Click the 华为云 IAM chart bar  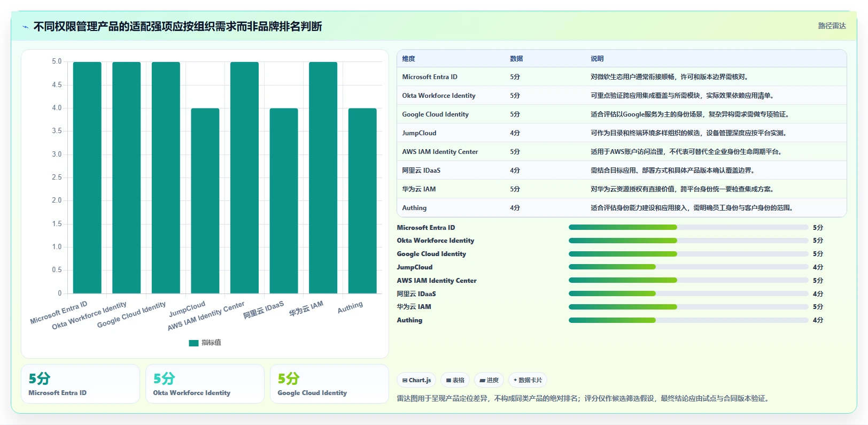[x=323, y=177]
